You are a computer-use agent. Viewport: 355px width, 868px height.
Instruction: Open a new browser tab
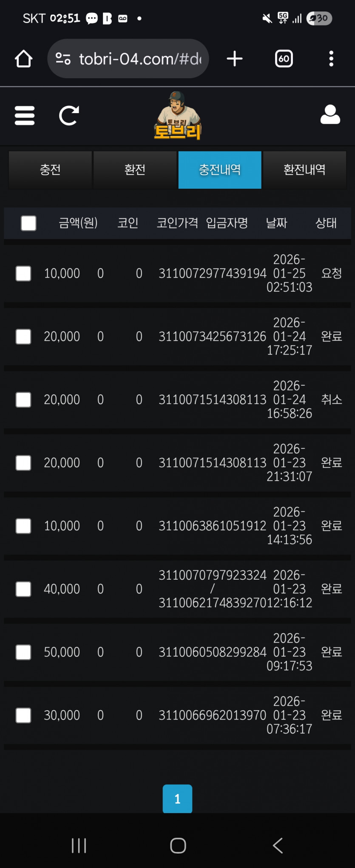tap(235, 59)
